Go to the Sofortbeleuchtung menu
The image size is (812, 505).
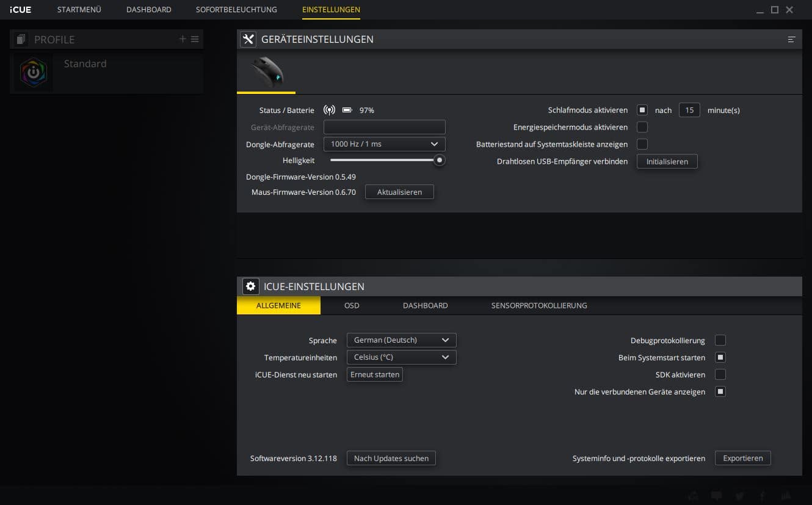[x=236, y=10]
